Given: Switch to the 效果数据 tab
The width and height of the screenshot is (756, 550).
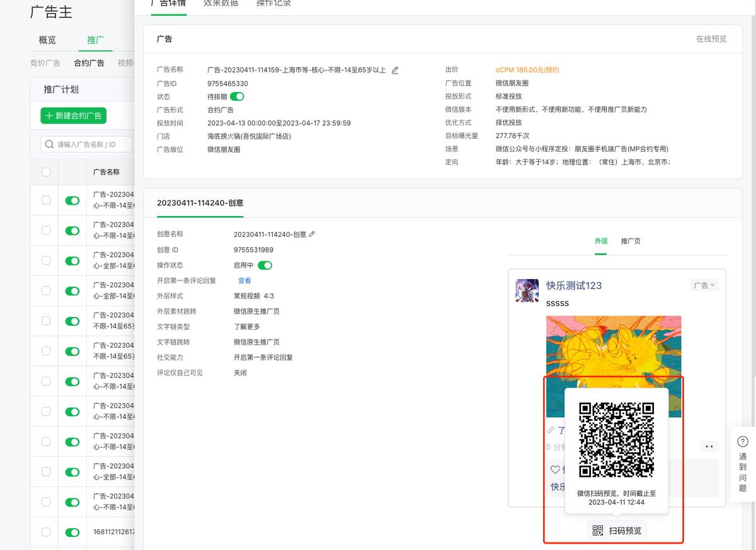Looking at the screenshot, I should 220,3.
